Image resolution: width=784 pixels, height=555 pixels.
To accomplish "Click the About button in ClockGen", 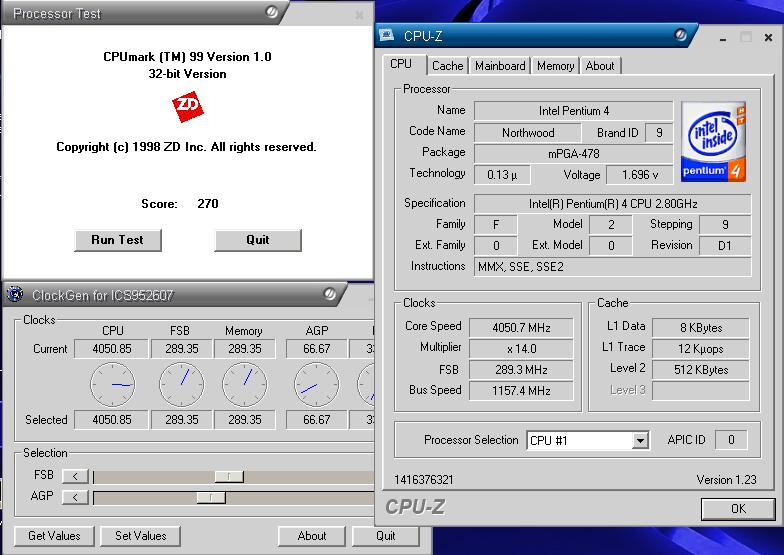I will click(x=312, y=536).
